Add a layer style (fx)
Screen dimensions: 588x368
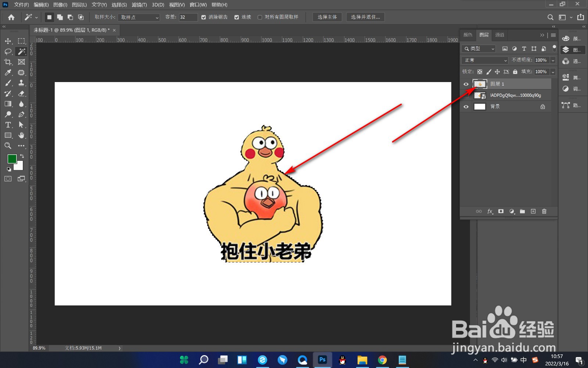pos(490,211)
